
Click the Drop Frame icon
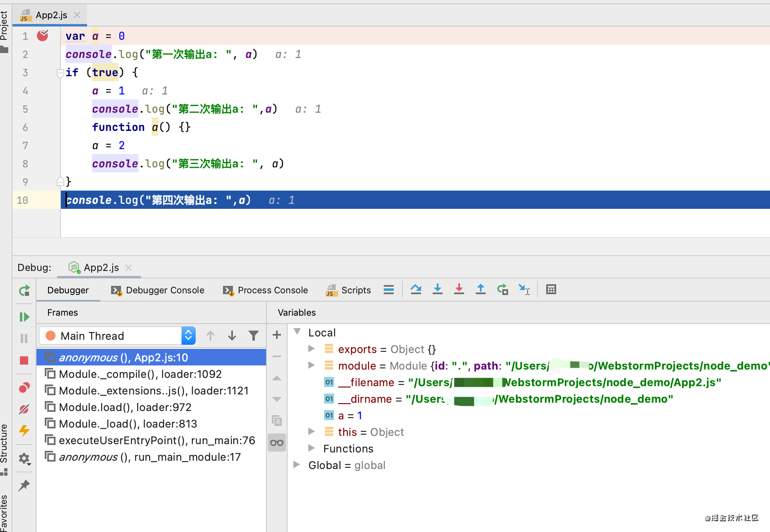tap(502, 289)
